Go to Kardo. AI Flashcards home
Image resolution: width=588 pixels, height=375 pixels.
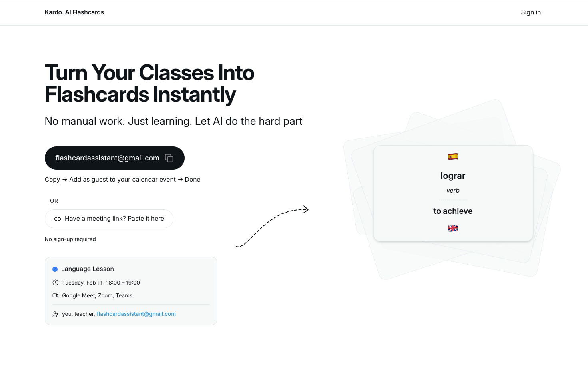point(74,12)
